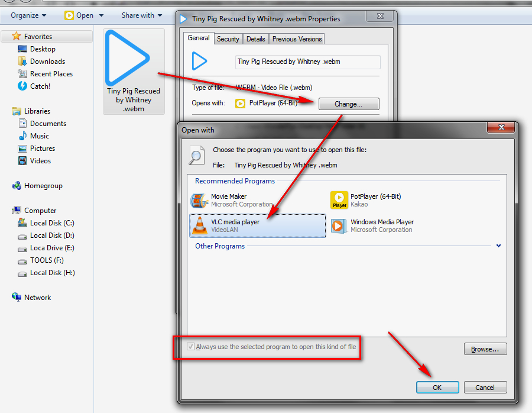Close the Properties window
The height and width of the screenshot is (413, 532).
coord(380,16)
